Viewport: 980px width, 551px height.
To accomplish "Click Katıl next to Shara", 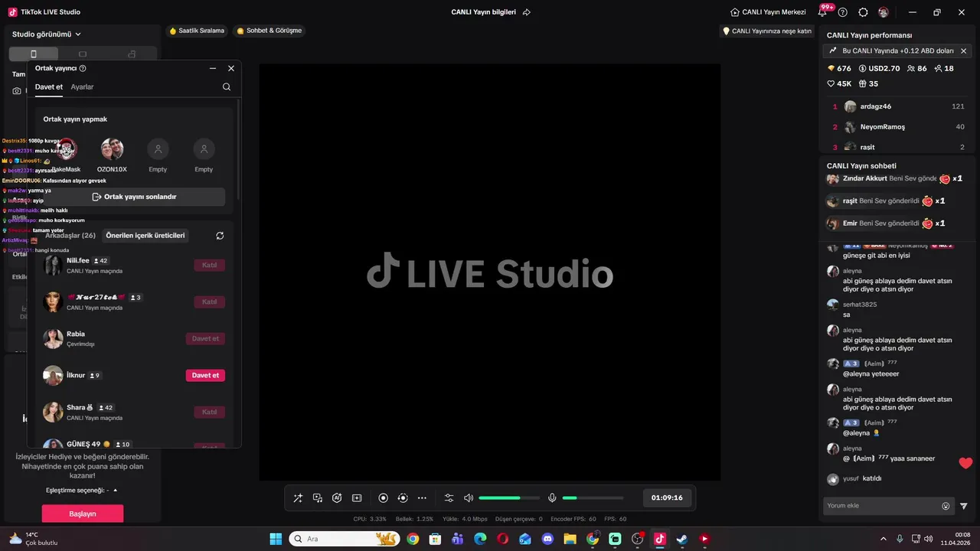I will pyautogui.click(x=209, y=412).
